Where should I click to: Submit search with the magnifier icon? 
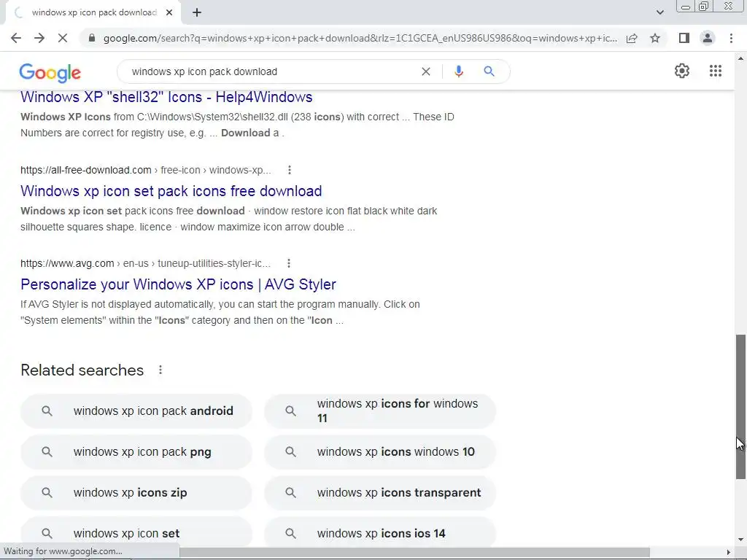click(489, 71)
